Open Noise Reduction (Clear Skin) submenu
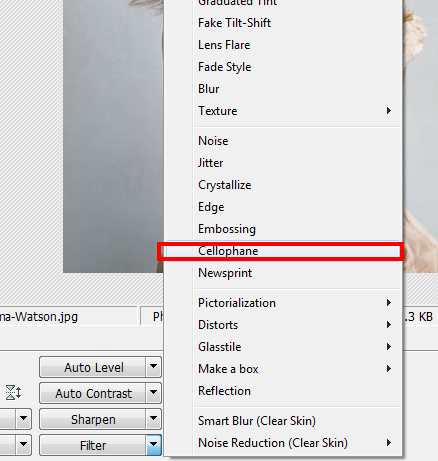The image size is (438, 461). [x=283, y=443]
